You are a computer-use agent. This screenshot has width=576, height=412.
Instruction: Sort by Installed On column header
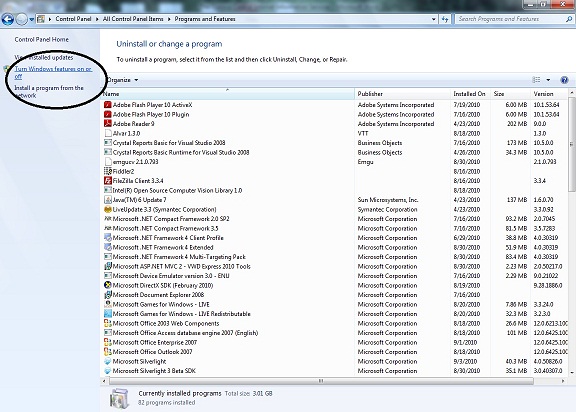click(x=470, y=94)
